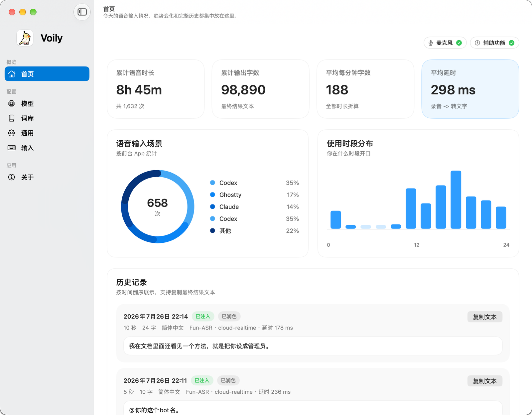The height and width of the screenshot is (415, 532).
Task: Click the 辅助功能 accessibility status badge
Action: coord(494,43)
